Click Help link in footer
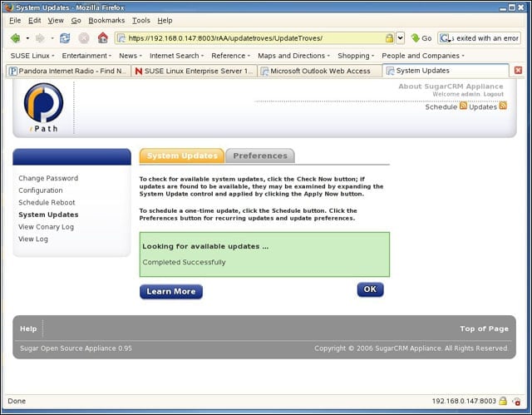The width and height of the screenshot is (532, 415). click(28, 329)
